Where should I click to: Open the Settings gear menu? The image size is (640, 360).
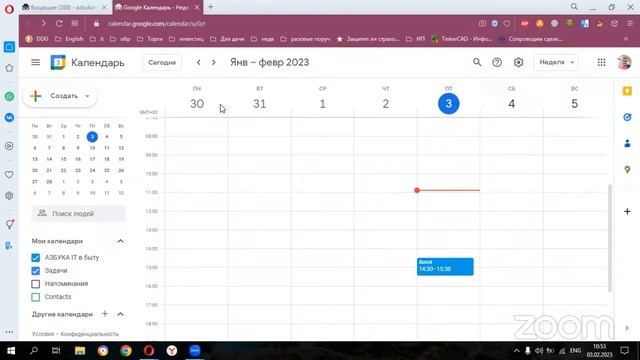[x=518, y=62]
